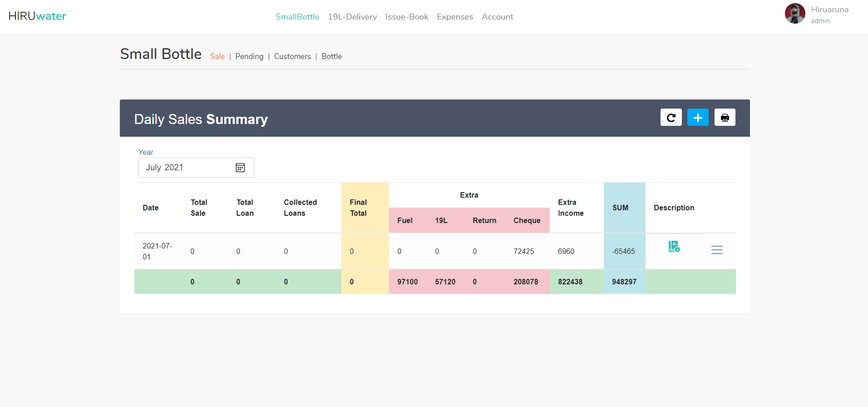Image resolution: width=868 pixels, height=407 pixels.
Task: Click the total fuel value 97100
Action: pyautogui.click(x=407, y=282)
